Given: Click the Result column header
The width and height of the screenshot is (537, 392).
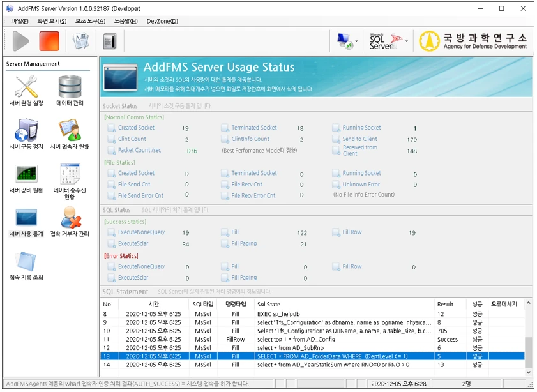Looking at the screenshot, I should (450, 304).
